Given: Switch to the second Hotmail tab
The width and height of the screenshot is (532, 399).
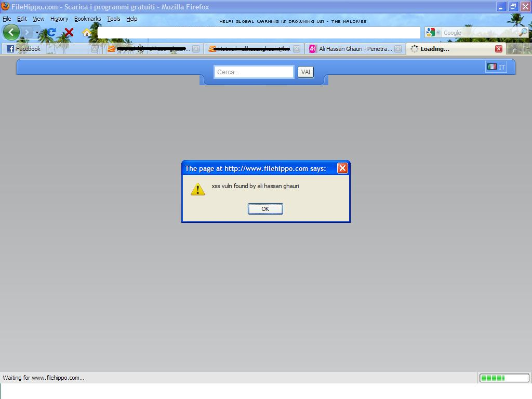Looking at the screenshot, I should (254, 49).
